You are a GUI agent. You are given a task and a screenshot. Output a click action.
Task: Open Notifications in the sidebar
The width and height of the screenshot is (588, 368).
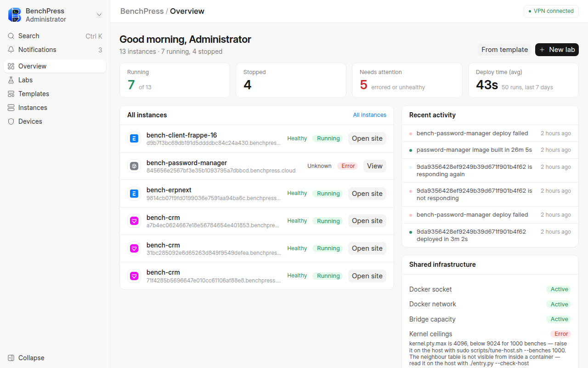click(55, 50)
